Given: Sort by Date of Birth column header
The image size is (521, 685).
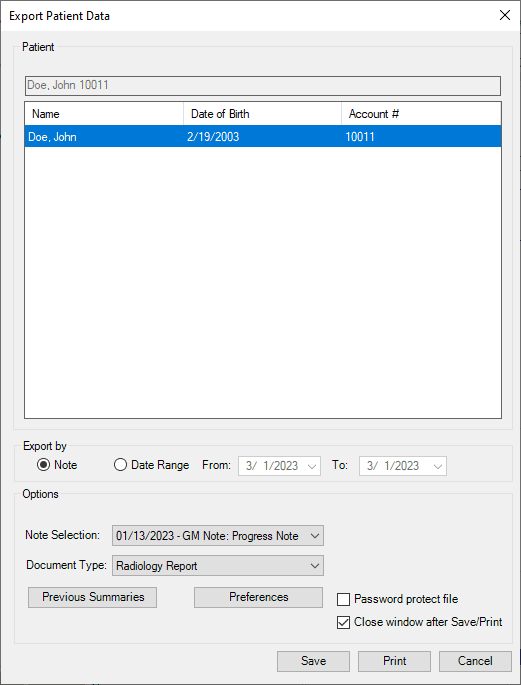Looking at the screenshot, I should [x=262, y=114].
